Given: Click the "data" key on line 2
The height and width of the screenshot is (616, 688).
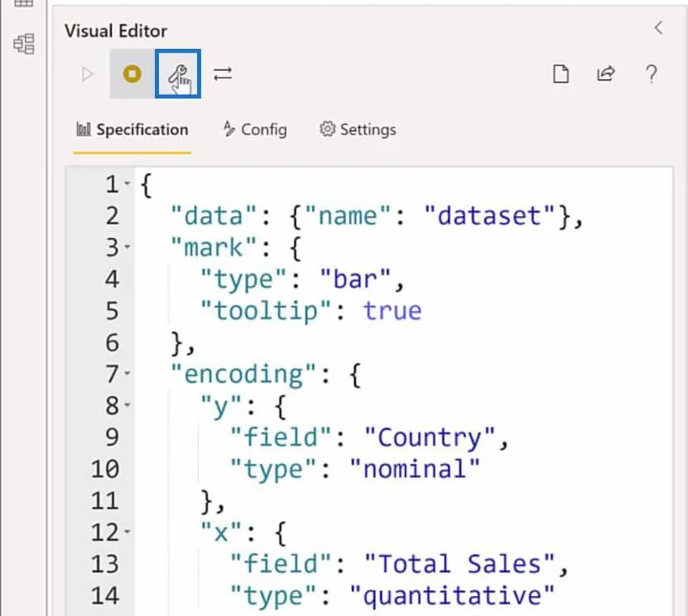Looking at the screenshot, I should (x=213, y=216).
